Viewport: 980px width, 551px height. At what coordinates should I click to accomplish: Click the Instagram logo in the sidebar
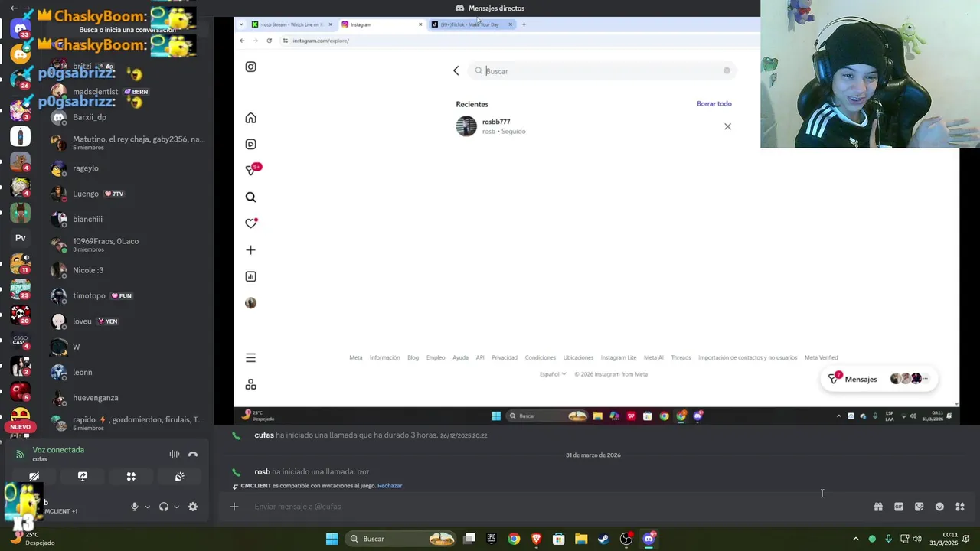click(x=250, y=67)
